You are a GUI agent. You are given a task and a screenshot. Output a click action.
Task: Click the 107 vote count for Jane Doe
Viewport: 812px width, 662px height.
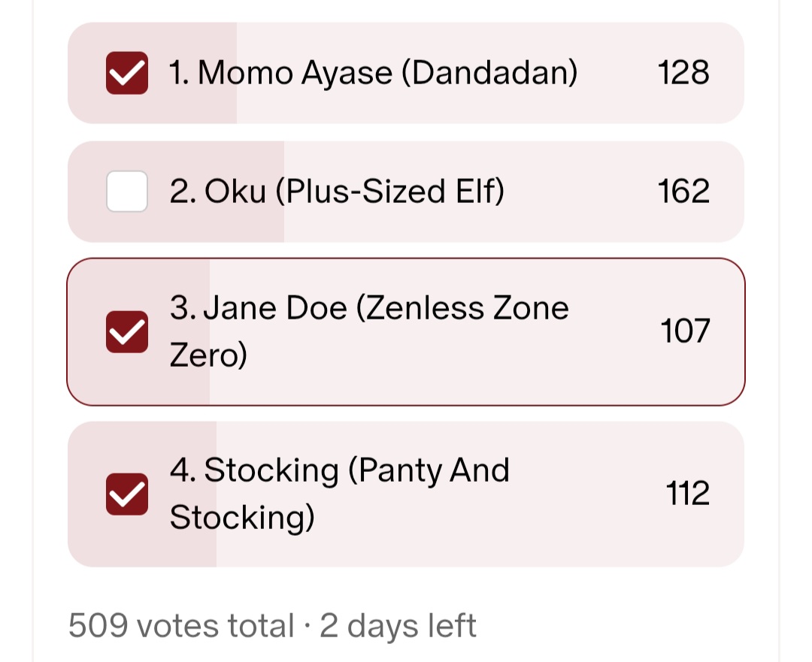(685, 331)
